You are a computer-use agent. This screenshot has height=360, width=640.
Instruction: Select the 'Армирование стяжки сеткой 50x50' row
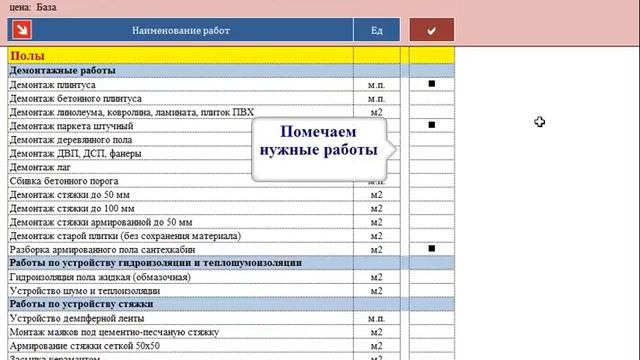[84, 346]
